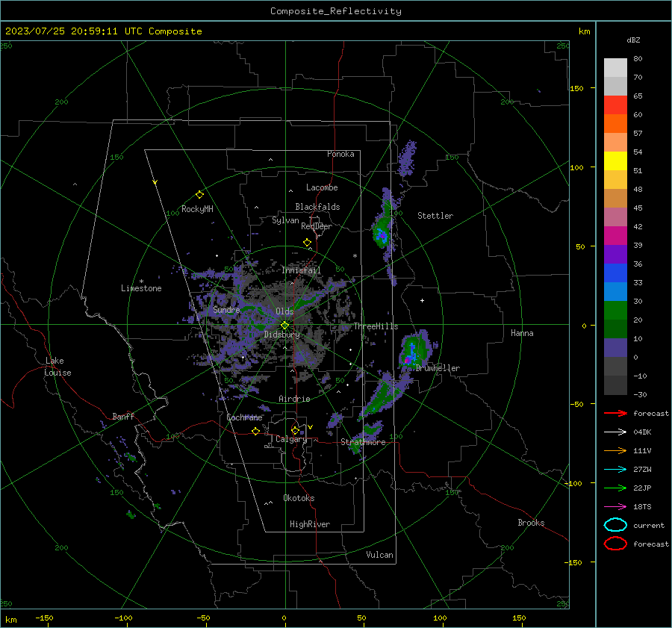Click the RedDeer city label
The image size is (672, 628).
pyautogui.click(x=317, y=226)
